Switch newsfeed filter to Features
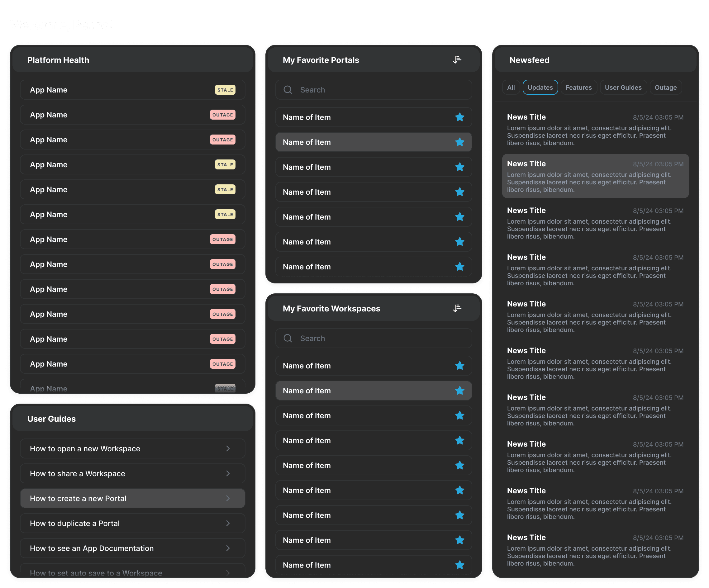The height and width of the screenshot is (588, 709). [x=578, y=88]
